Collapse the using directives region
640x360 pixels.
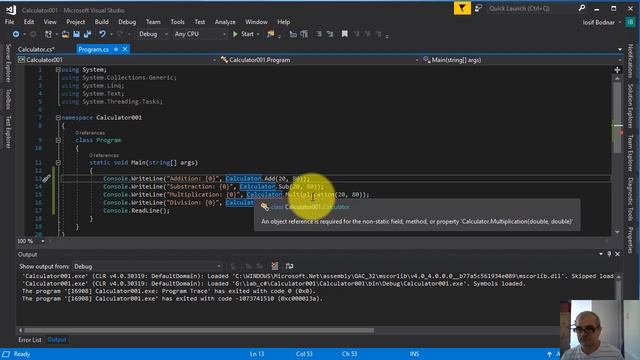[58, 70]
